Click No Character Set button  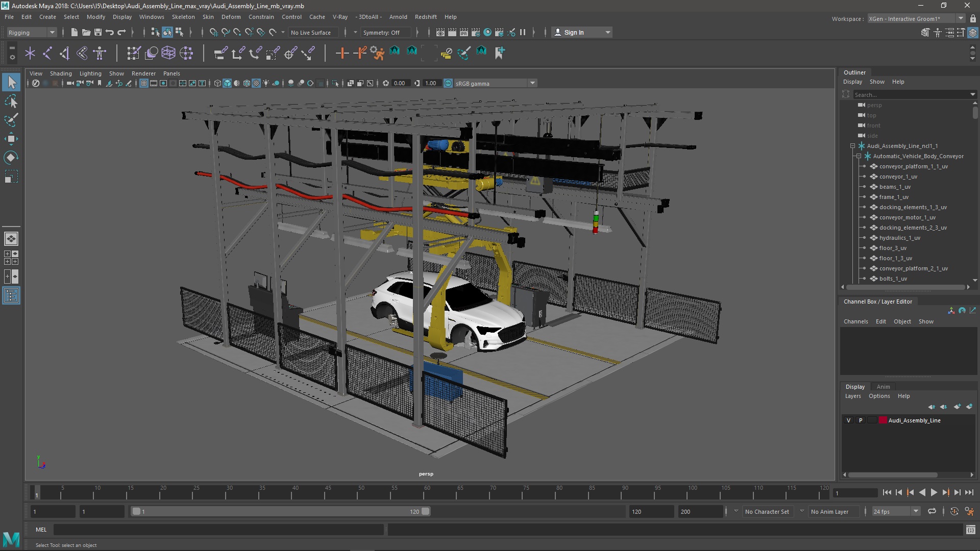tap(767, 511)
